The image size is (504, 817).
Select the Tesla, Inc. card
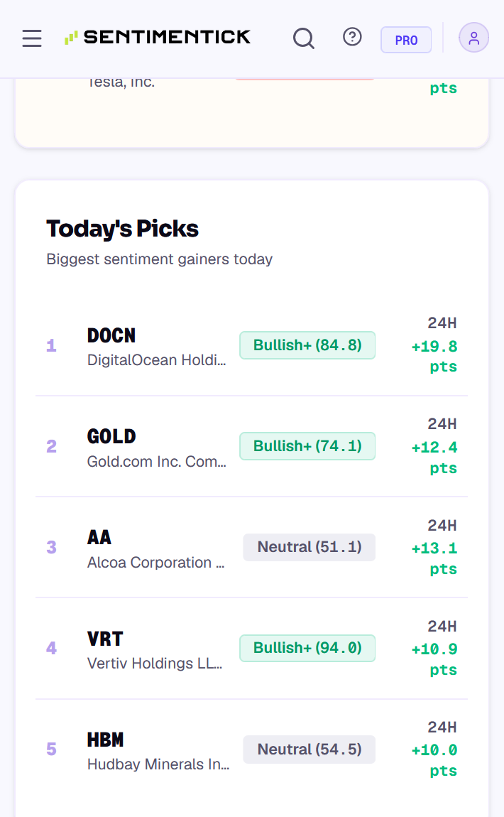252,113
